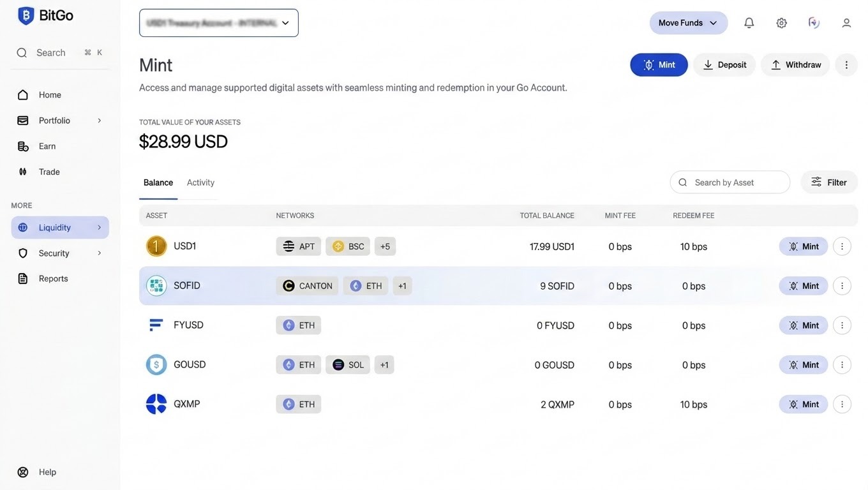868x490 pixels.
Task: Click the GOUSD asset icon
Action: pos(156,365)
